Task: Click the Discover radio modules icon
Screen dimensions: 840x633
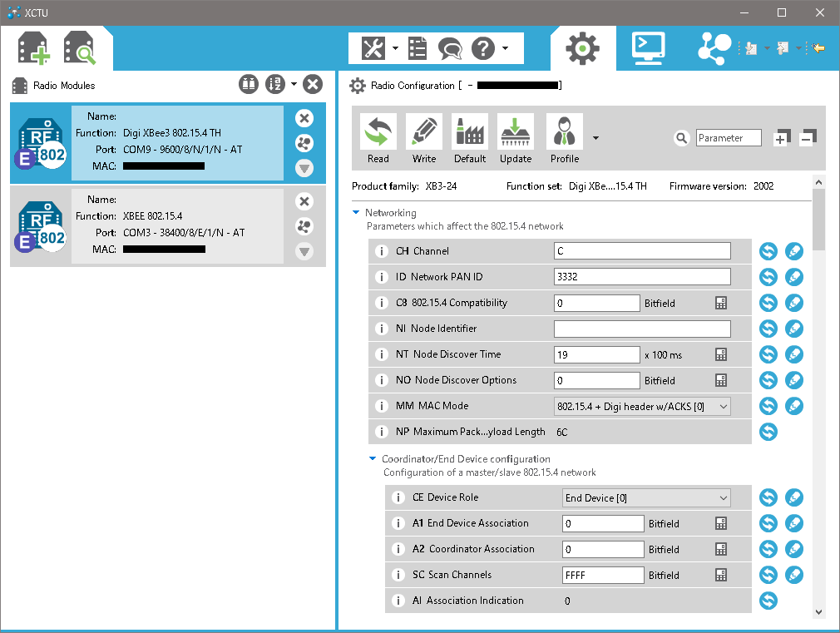Action: tap(79, 48)
